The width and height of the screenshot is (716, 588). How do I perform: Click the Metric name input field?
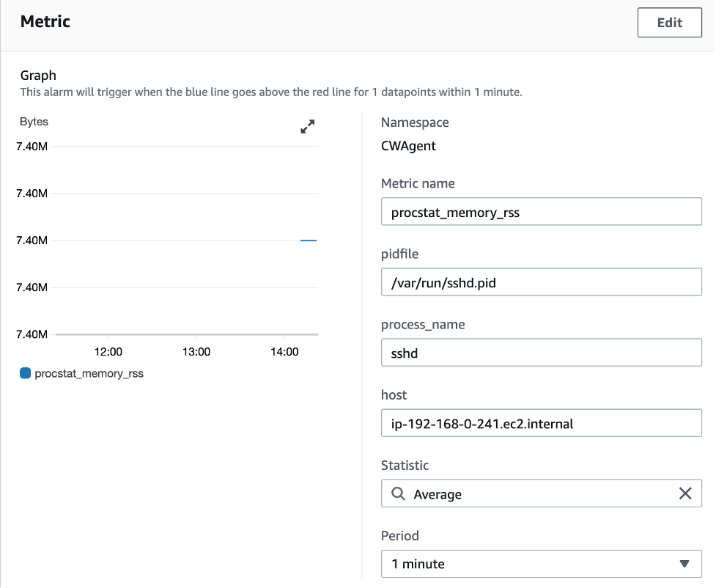pos(542,211)
